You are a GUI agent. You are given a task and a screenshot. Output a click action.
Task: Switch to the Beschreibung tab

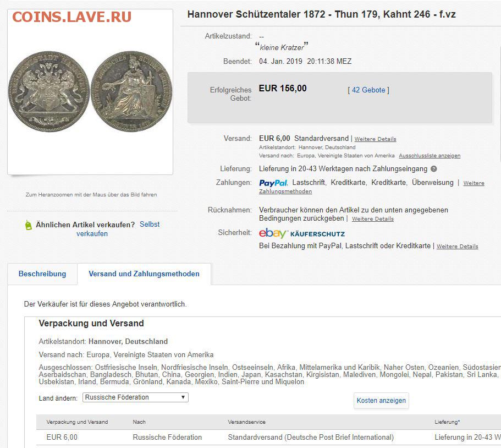pyautogui.click(x=42, y=274)
